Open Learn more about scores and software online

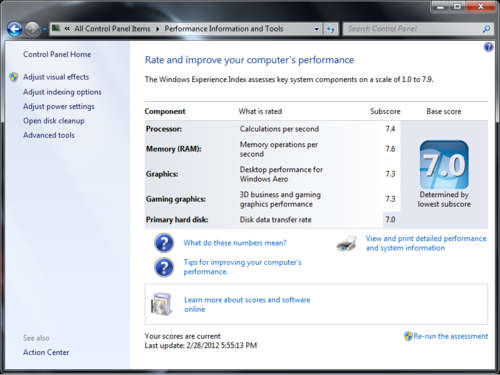pyautogui.click(x=247, y=304)
